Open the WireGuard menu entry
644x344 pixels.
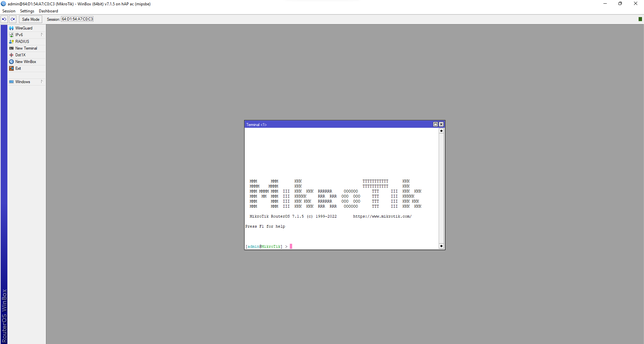coord(26,28)
